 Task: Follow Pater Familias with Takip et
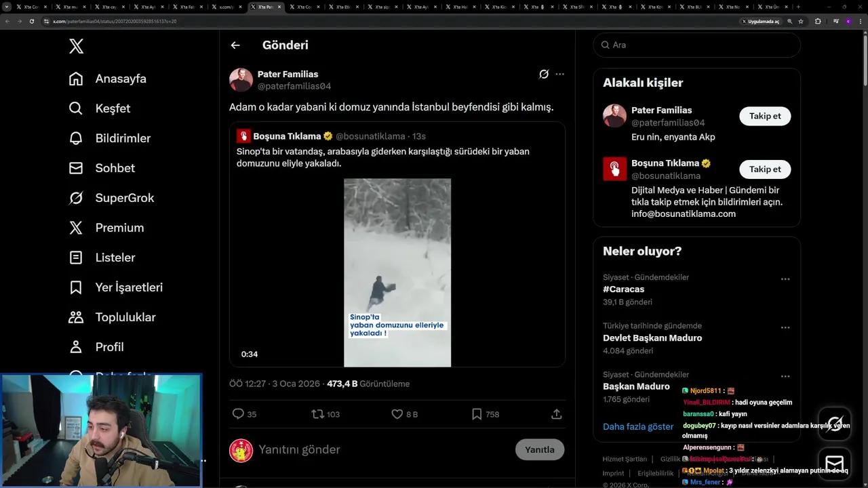tap(765, 116)
